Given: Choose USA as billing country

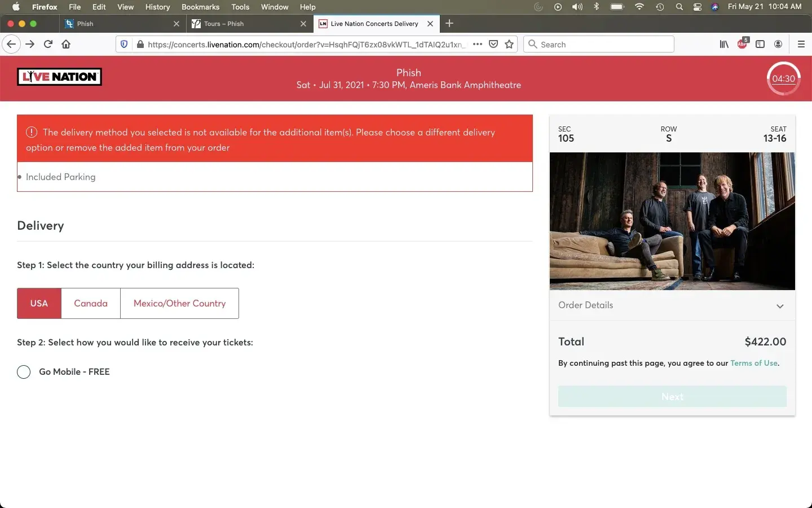Looking at the screenshot, I should (39, 303).
